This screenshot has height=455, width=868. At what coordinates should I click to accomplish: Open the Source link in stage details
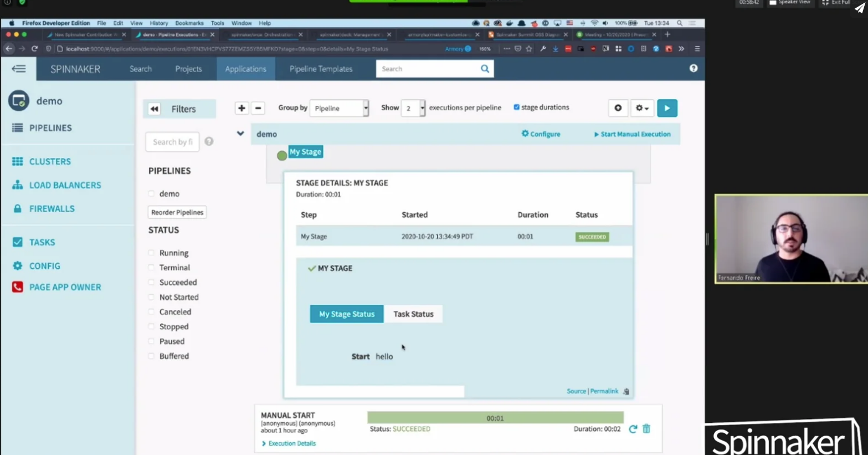point(576,391)
